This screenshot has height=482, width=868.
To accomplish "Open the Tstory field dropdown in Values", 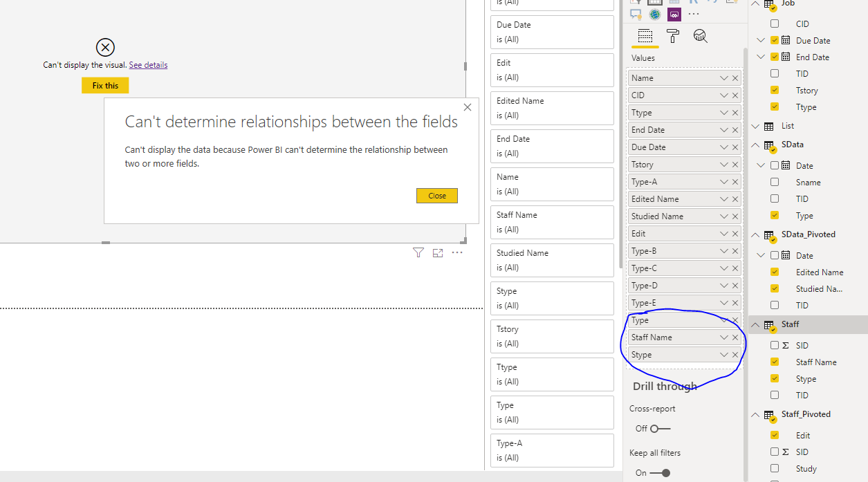I will pos(723,165).
